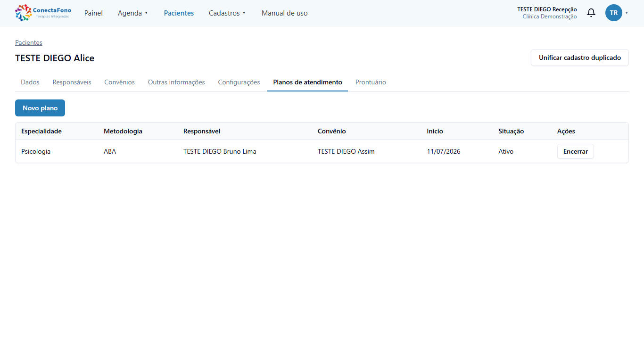This screenshot has width=644, height=362.
Task: End the Psicologia plan with Encerrar
Action: tap(575, 151)
